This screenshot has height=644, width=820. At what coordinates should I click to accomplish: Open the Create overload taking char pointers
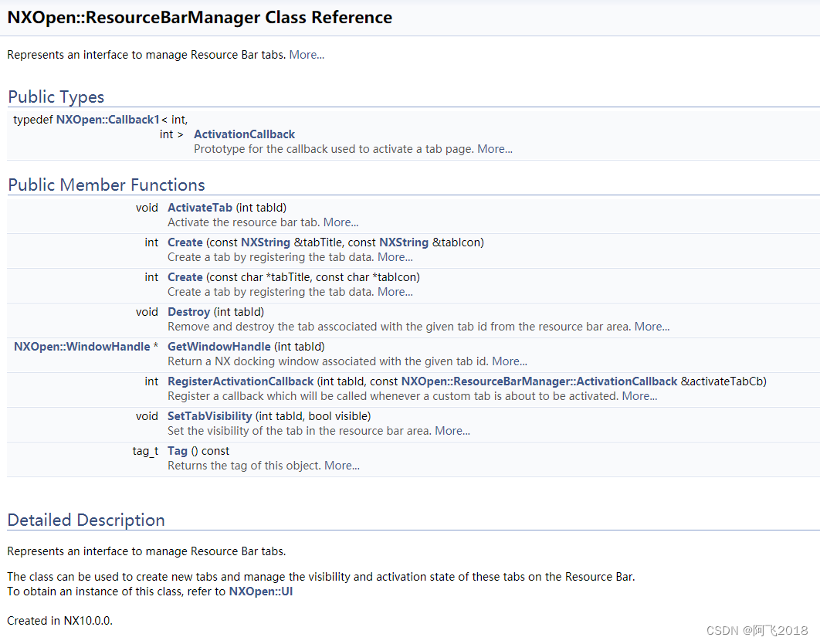(x=185, y=276)
